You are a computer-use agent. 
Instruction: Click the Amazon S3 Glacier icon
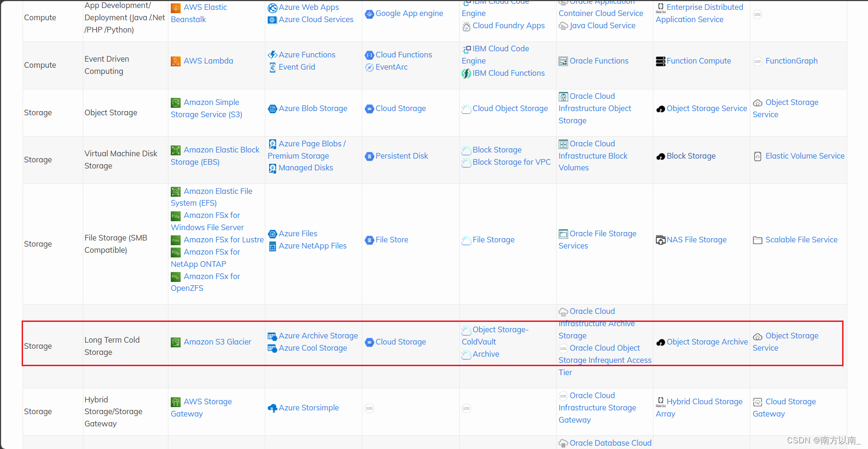(x=175, y=342)
